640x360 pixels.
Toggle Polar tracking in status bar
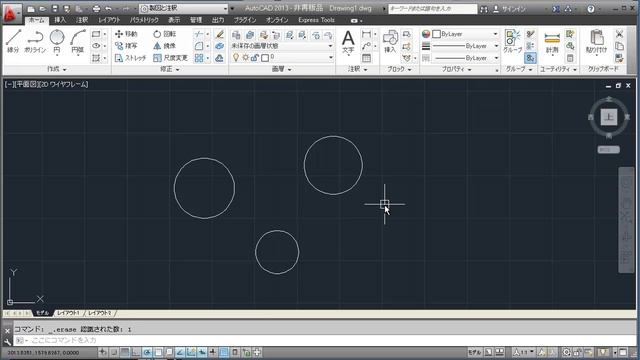click(147, 352)
